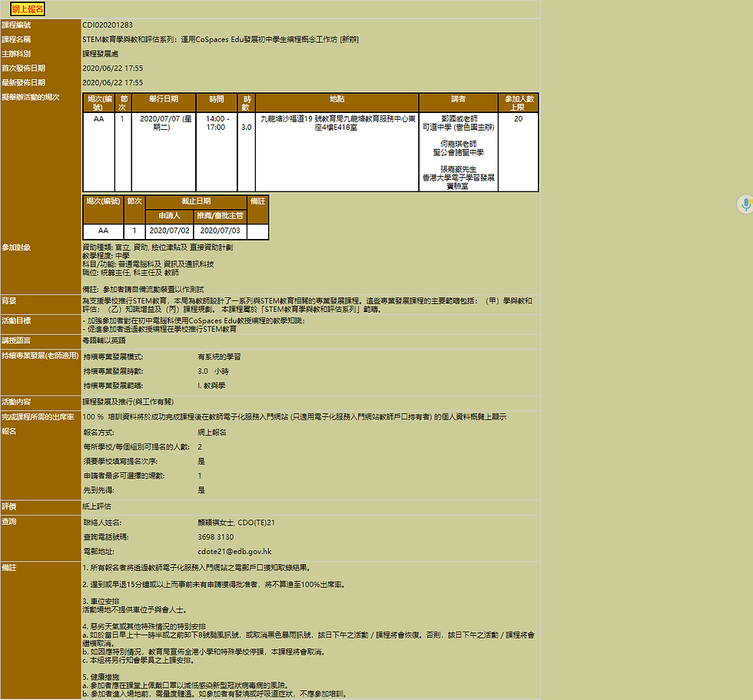Click the I. 教與學 domain value
This screenshot has height=700, width=753.
[212, 386]
